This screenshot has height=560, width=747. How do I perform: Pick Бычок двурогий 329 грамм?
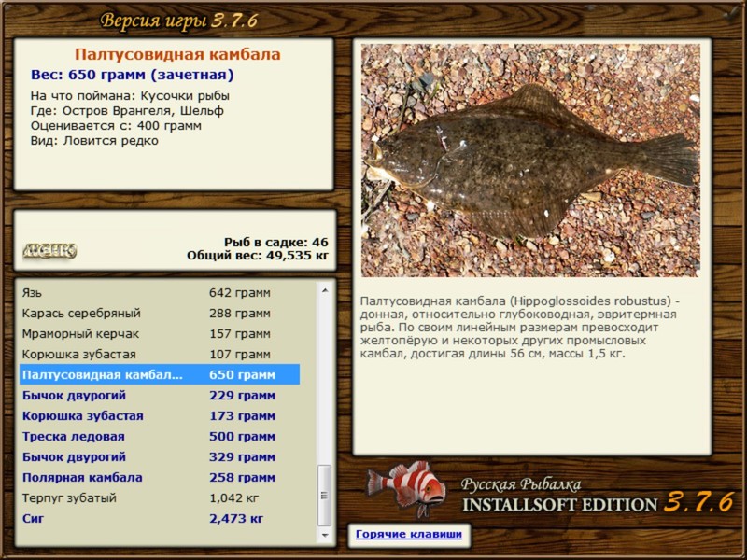tap(160, 456)
